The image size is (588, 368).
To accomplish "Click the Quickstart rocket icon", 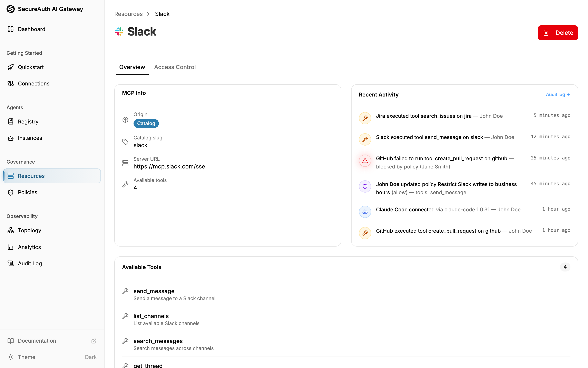I will click(x=10, y=67).
